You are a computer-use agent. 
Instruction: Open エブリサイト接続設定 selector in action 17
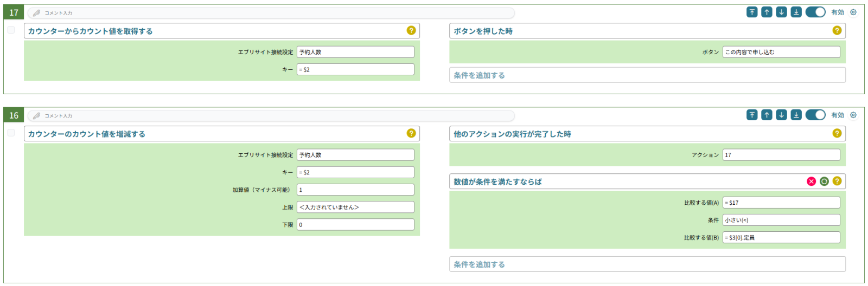(x=355, y=52)
